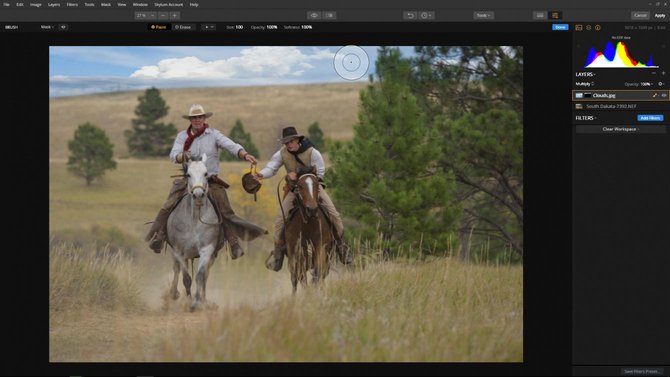Click the brush Size value 100
The width and height of the screenshot is (670, 377).
click(x=239, y=27)
